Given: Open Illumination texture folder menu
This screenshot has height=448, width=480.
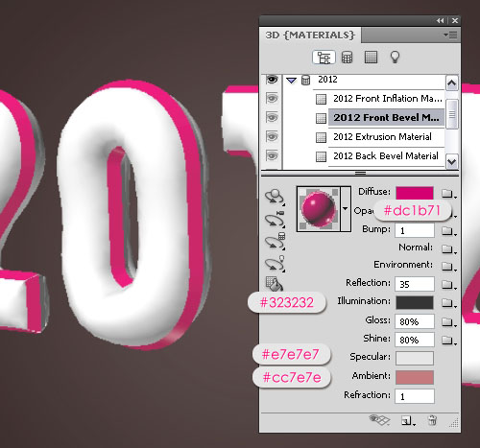Looking at the screenshot, I should 448,302.
